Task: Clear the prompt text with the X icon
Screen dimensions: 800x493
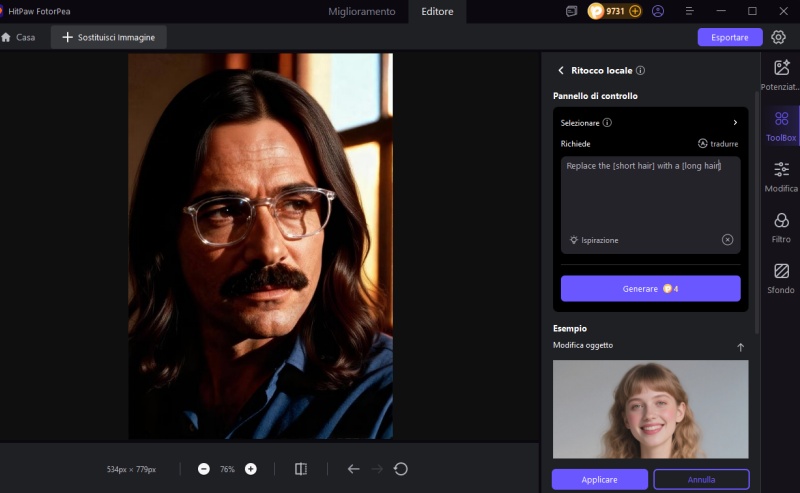Action: [727, 240]
